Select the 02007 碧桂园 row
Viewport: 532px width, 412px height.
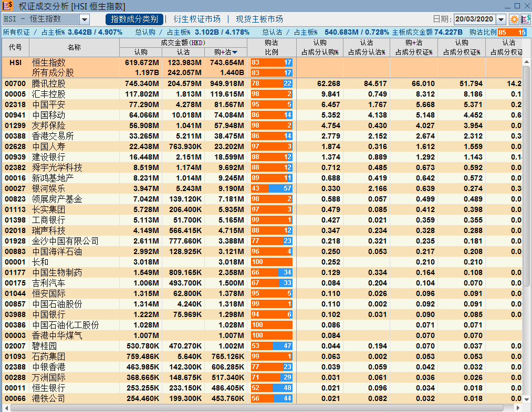[262, 346]
